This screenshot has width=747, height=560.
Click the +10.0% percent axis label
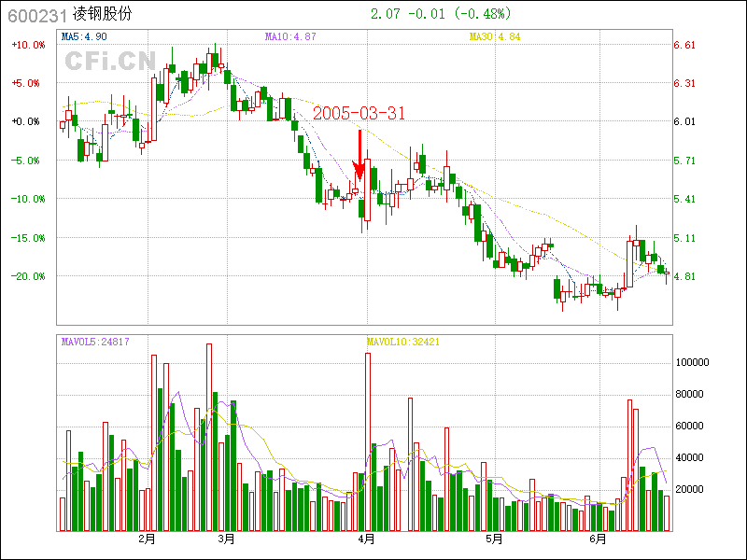click(x=27, y=45)
